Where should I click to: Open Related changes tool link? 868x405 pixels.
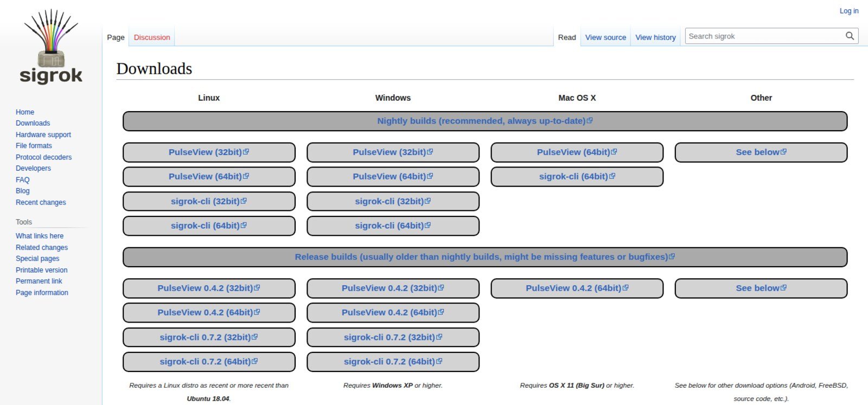tap(42, 247)
